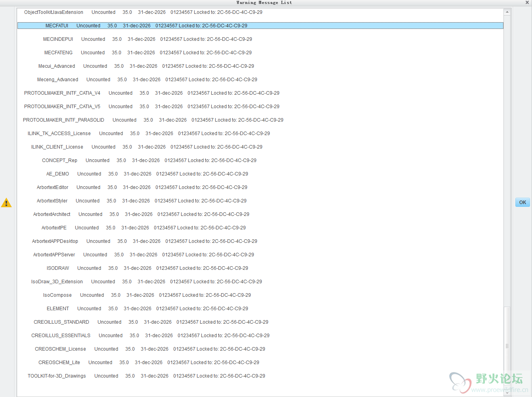Select the CREOSCHEM_Lite row
The image size is (532, 397).
pyautogui.click(x=260, y=363)
